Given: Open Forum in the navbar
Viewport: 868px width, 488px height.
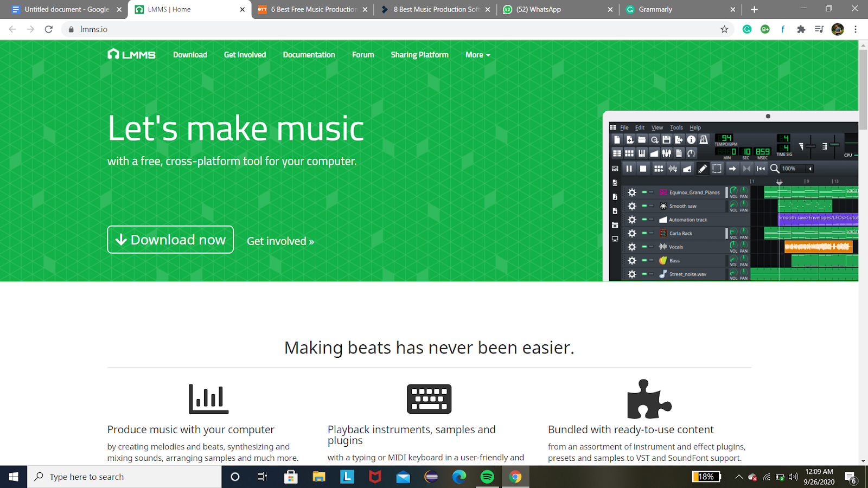Looking at the screenshot, I should pos(363,55).
